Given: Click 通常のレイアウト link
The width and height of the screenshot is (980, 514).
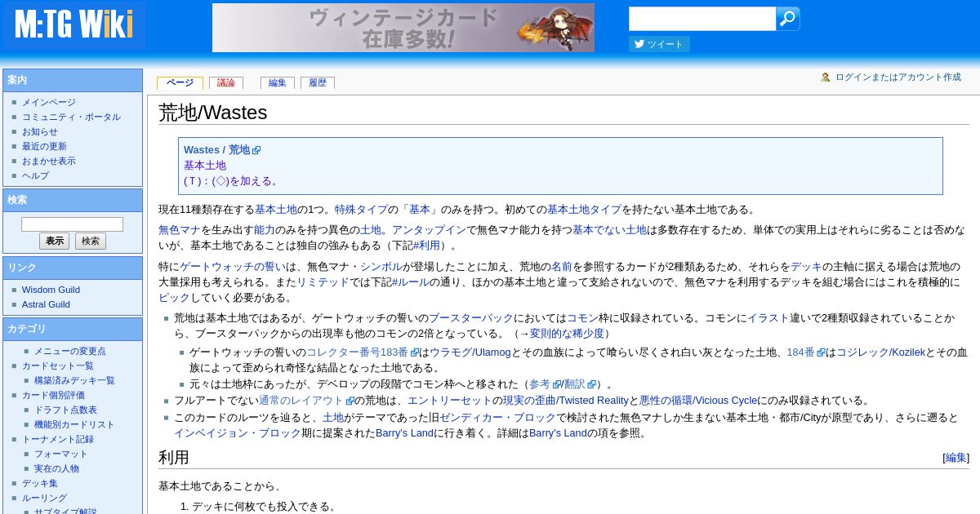Looking at the screenshot, I should (x=301, y=401).
